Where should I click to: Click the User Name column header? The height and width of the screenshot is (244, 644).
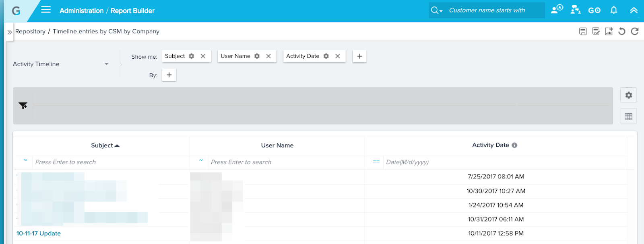[x=277, y=146]
